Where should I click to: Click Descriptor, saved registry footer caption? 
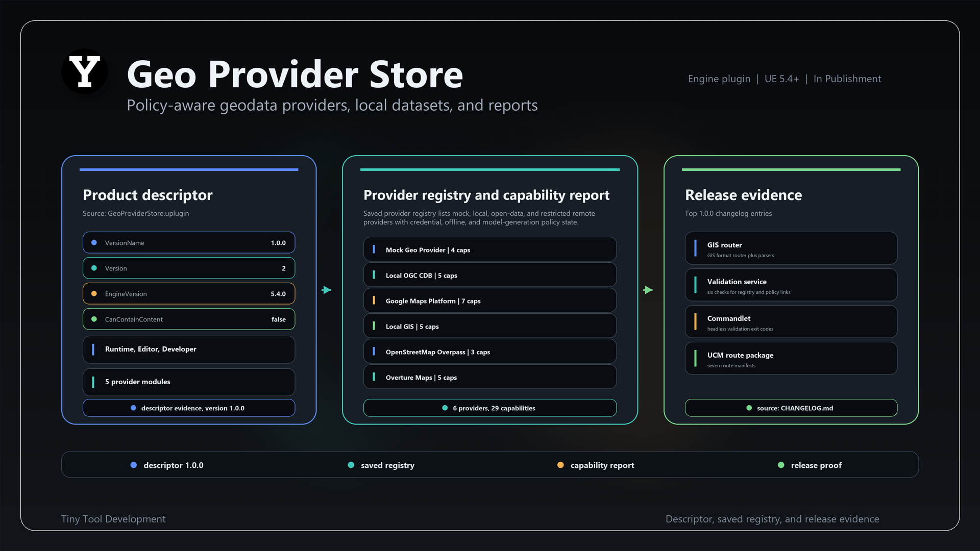(772, 519)
